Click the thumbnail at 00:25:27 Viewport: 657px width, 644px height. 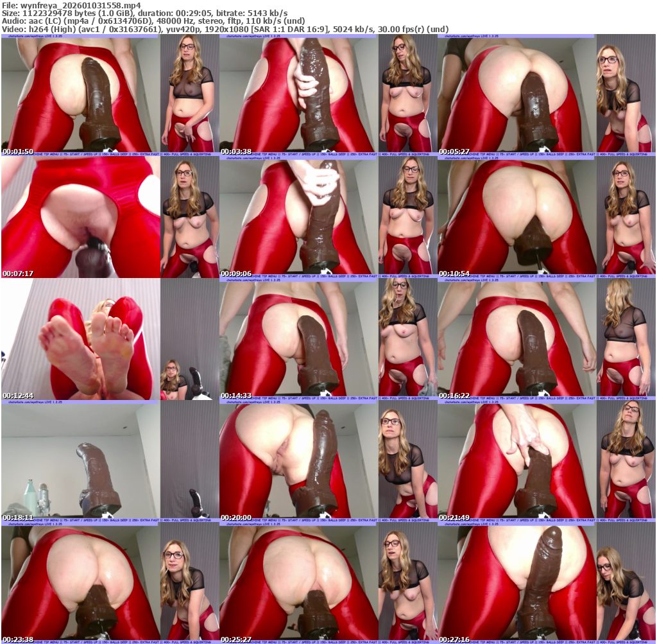click(x=328, y=583)
